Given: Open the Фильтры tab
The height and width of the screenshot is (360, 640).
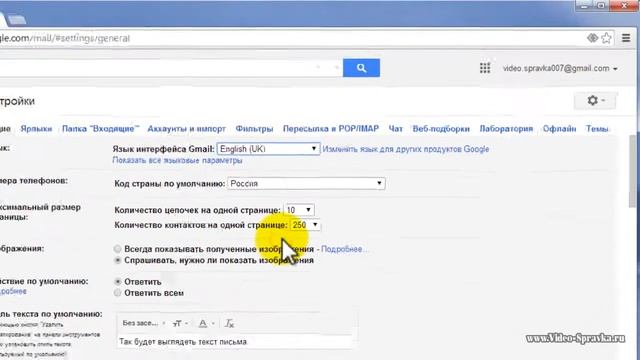Looking at the screenshot, I should coord(254,129).
